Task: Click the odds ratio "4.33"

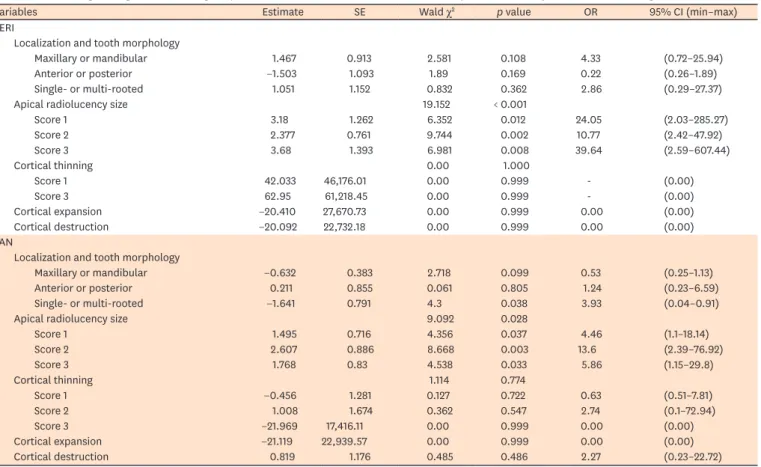Action: pyautogui.click(x=591, y=58)
